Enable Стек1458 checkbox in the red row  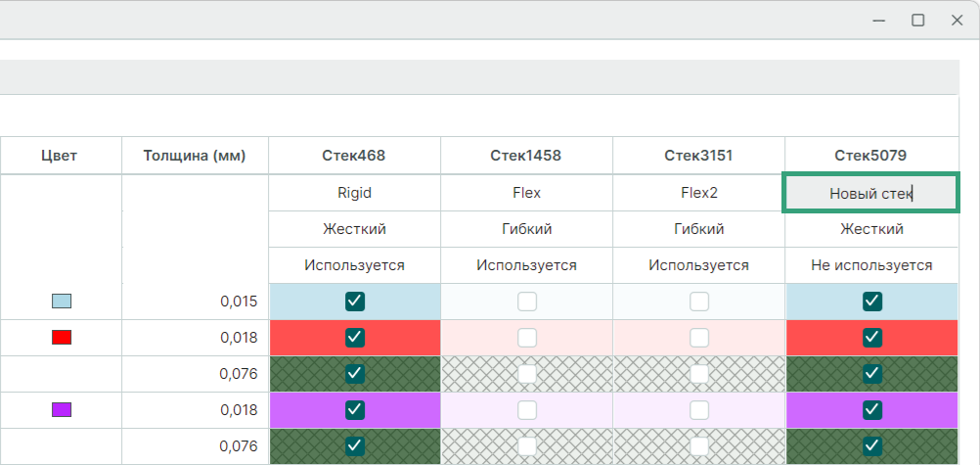tap(527, 338)
